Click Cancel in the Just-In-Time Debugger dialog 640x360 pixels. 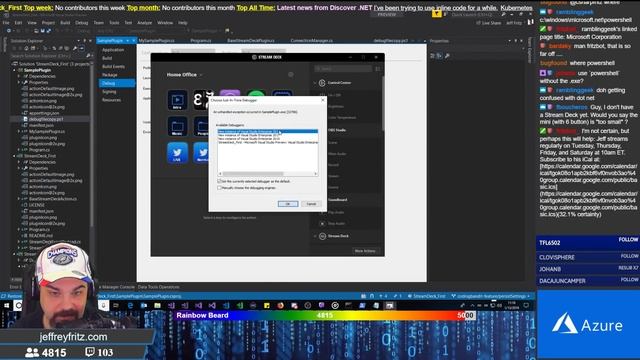[311, 204]
